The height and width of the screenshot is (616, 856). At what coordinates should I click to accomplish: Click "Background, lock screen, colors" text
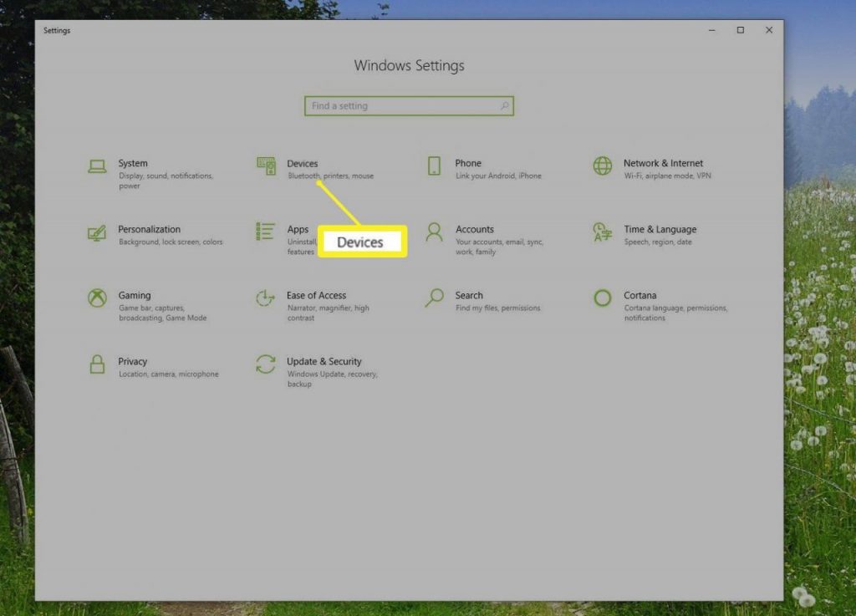(171, 242)
